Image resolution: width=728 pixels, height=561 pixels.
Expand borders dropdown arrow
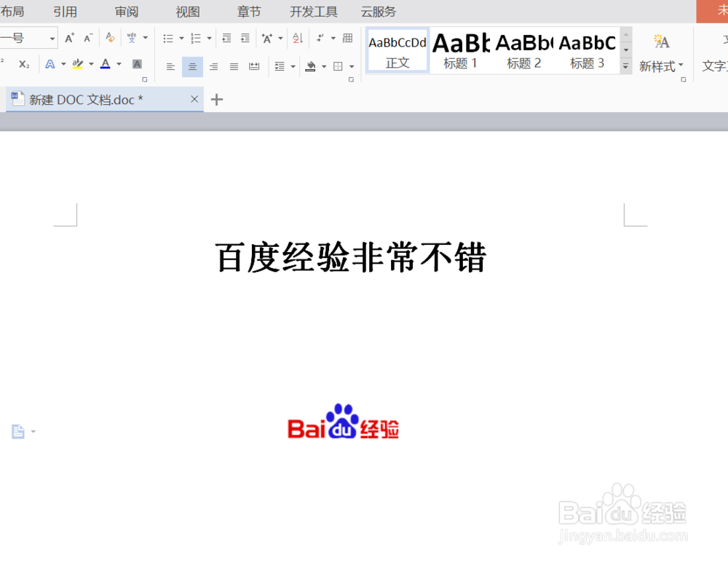352,66
